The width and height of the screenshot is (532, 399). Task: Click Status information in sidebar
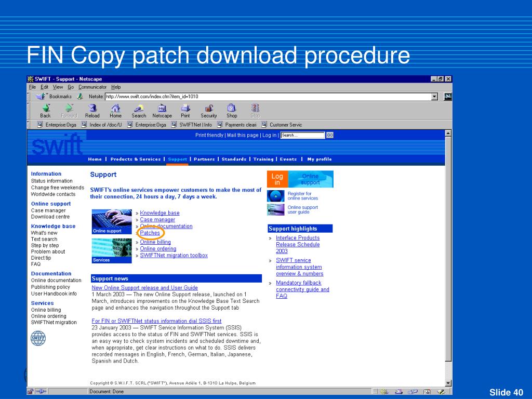51,181
